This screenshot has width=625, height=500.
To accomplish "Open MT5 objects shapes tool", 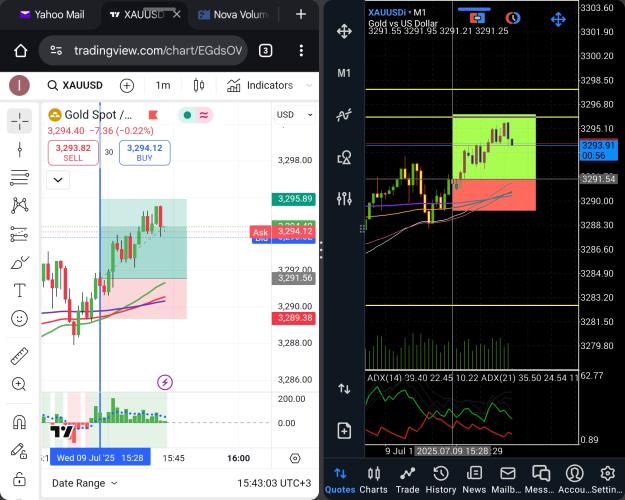I will coord(344,157).
